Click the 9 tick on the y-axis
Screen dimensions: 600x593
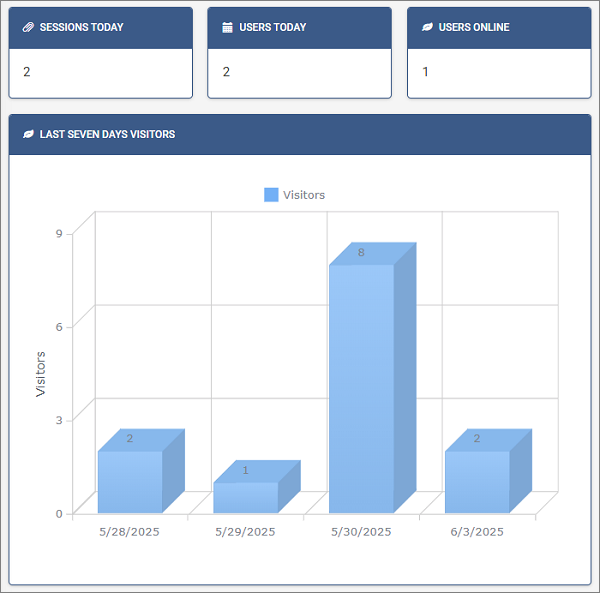(59, 234)
